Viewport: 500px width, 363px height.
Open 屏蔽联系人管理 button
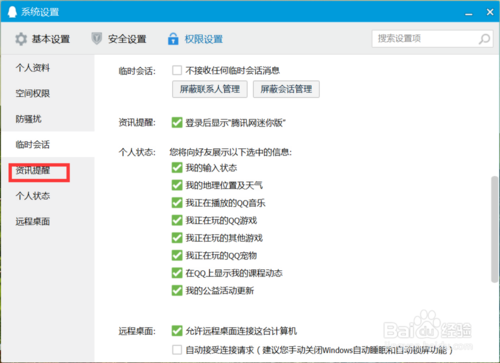pyautogui.click(x=210, y=89)
